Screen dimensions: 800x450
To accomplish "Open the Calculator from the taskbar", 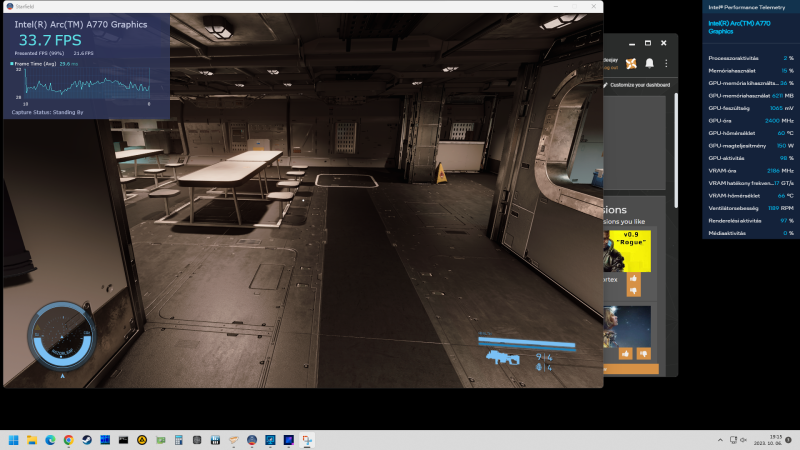I will point(179,440).
